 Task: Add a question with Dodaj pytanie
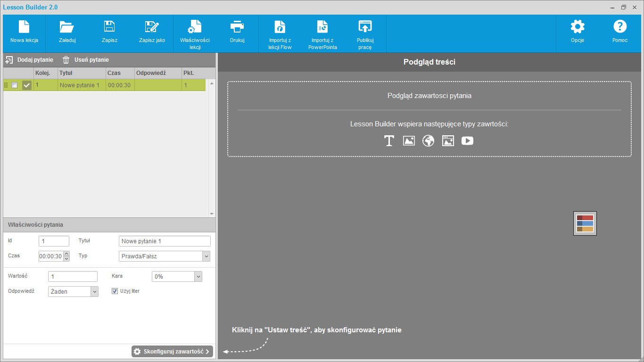point(29,60)
